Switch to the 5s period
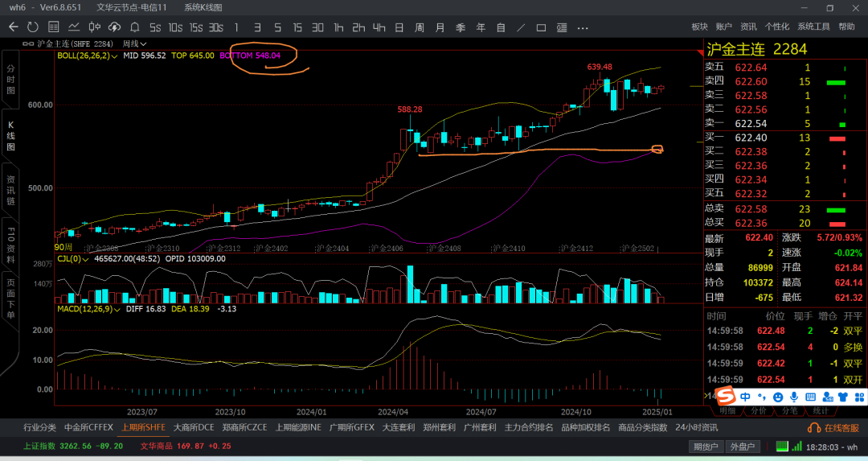Screen dimensions: 868x461 pos(155,27)
